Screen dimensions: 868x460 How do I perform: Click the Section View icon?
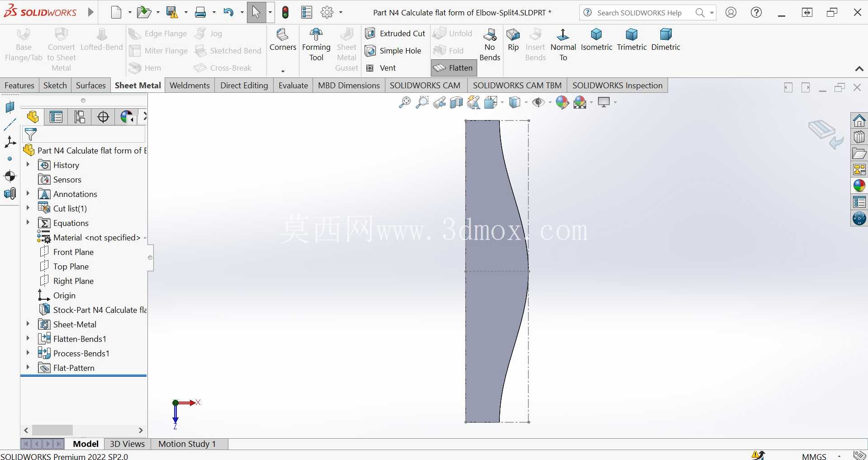456,103
